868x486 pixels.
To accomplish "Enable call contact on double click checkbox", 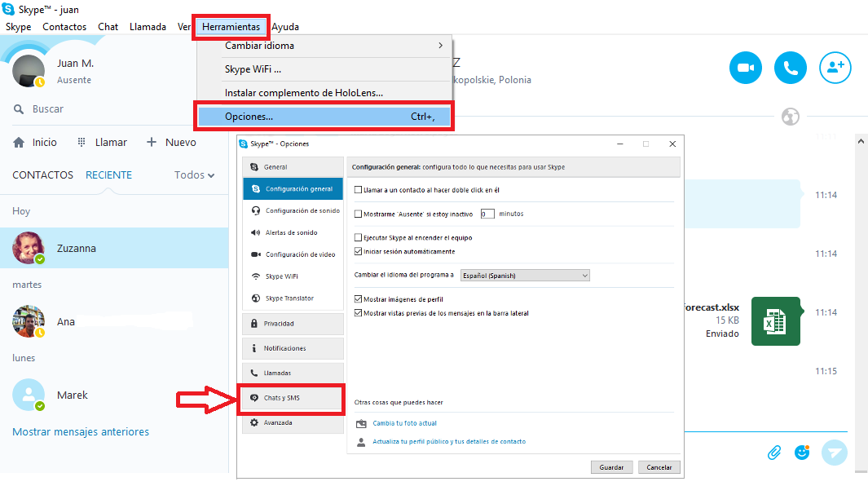I will 358,190.
